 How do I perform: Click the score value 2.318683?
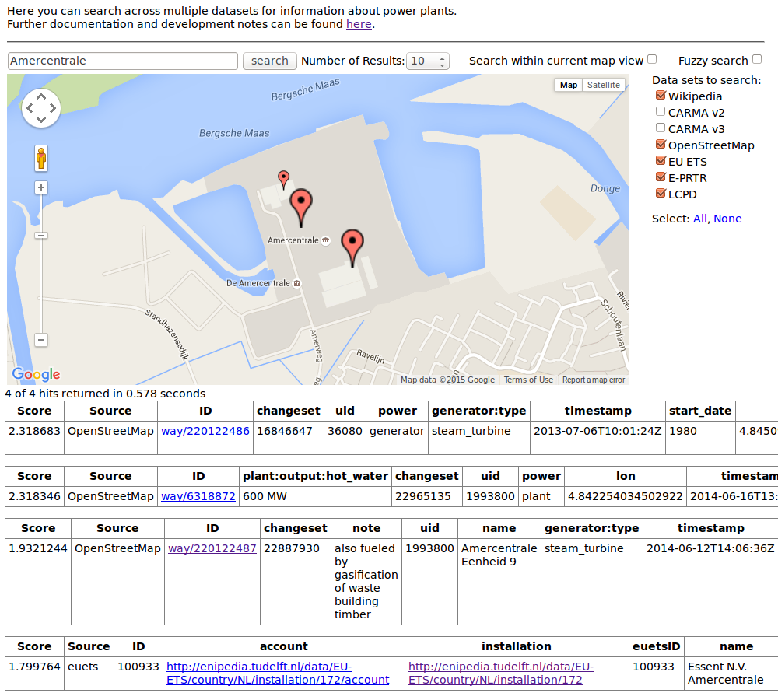[34, 431]
